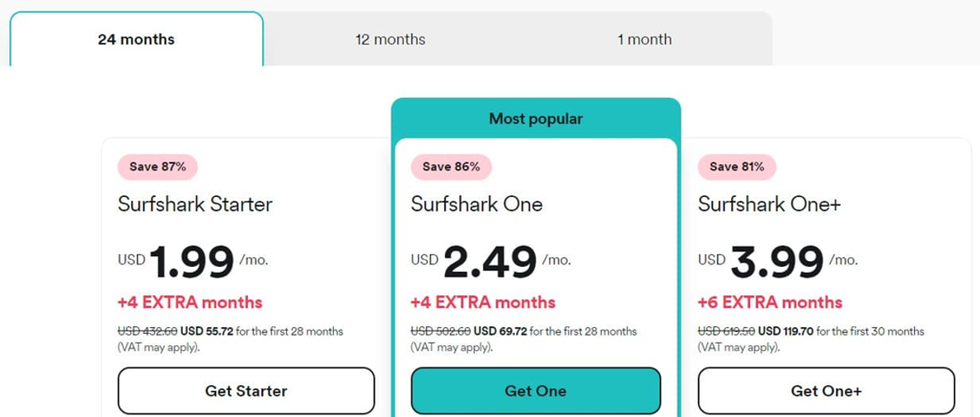
Task: Click the USD 119.70 total price text
Action: 786,331
